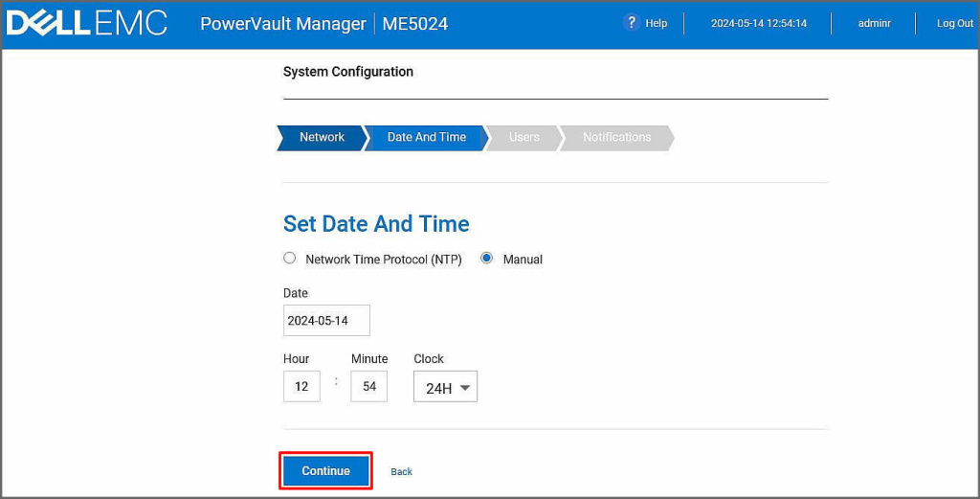Log Out of PowerVault Manager
This screenshot has height=499, width=980.
[x=954, y=24]
